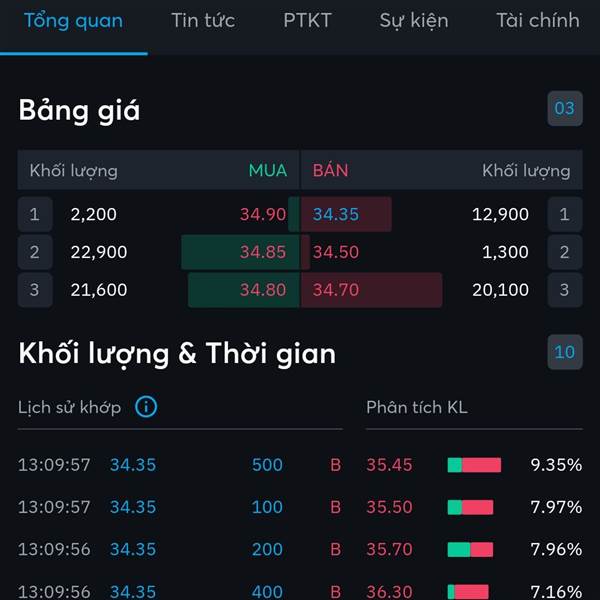Screen dimensions: 600x600
Task: Switch to the Tổng quan tab
Action: [73, 21]
